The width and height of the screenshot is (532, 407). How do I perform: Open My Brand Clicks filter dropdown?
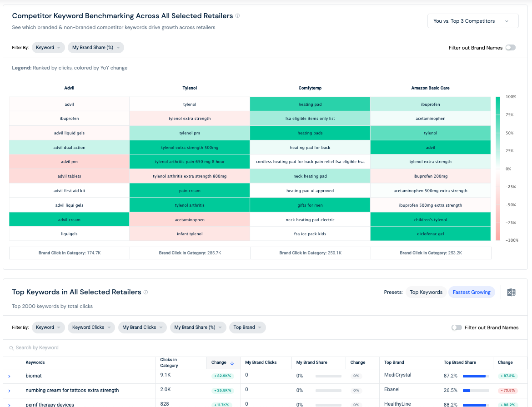pyautogui.click(x=142, y=328)
